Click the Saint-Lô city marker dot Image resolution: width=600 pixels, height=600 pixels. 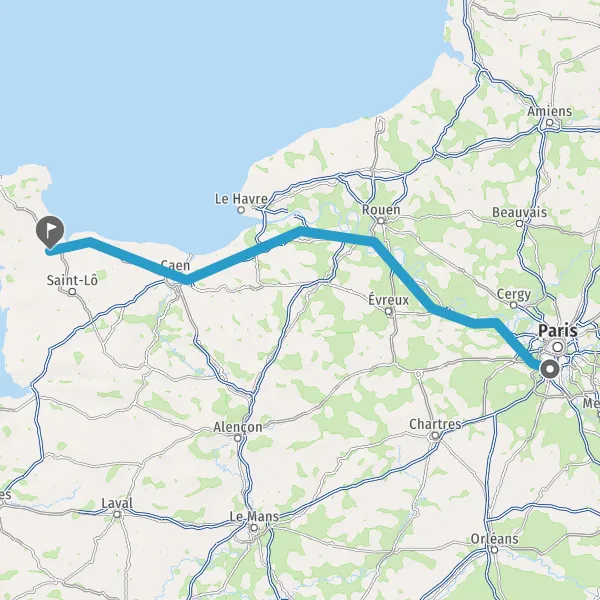(x=72, y=292)
